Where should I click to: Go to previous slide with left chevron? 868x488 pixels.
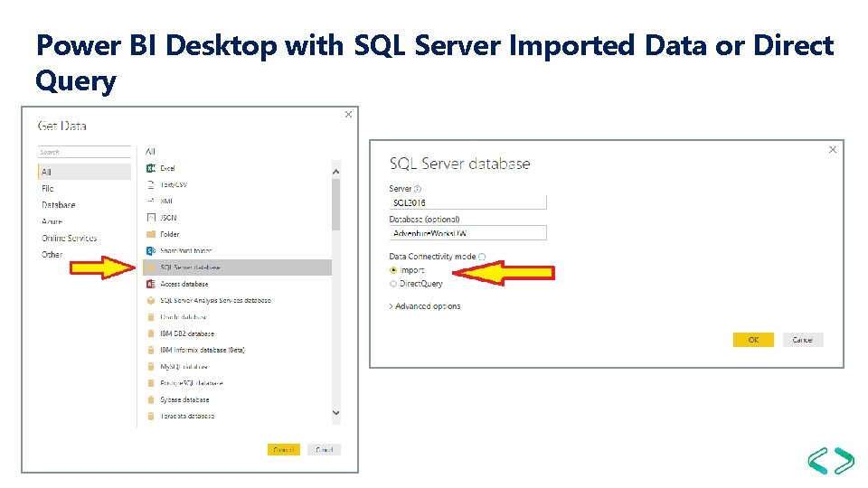click(x=817, y=460)
